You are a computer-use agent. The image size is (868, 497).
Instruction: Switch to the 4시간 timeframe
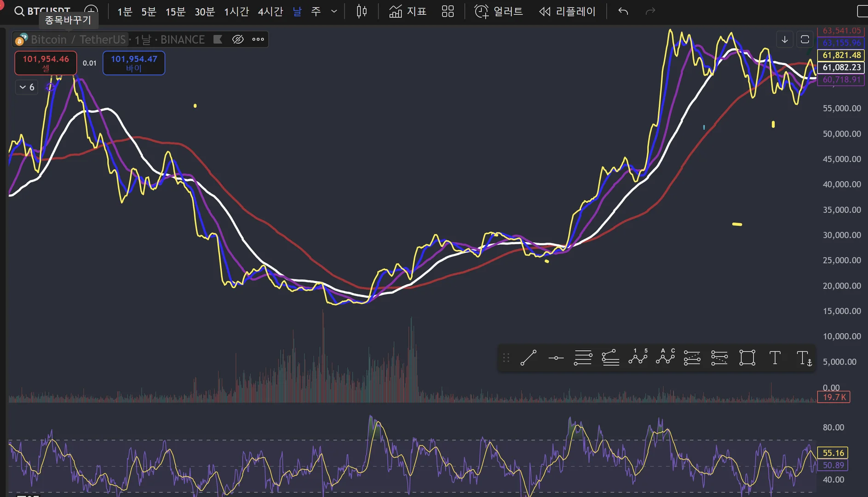click(270, 12)
